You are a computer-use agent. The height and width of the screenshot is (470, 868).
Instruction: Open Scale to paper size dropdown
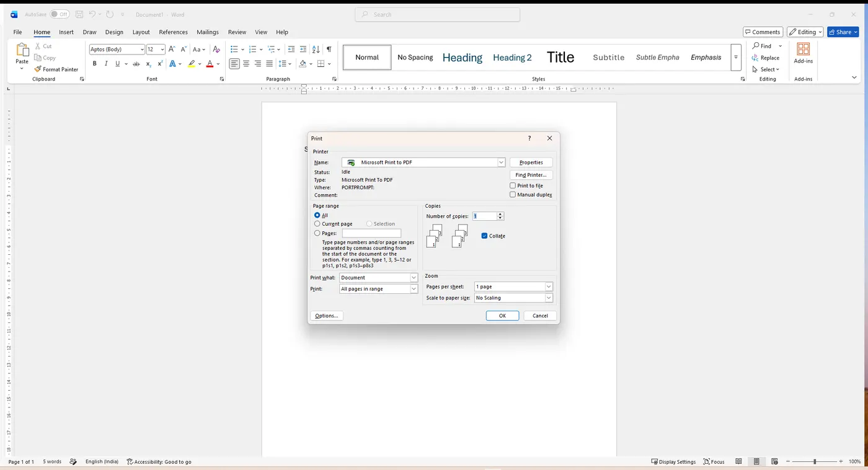pos(549,298)
